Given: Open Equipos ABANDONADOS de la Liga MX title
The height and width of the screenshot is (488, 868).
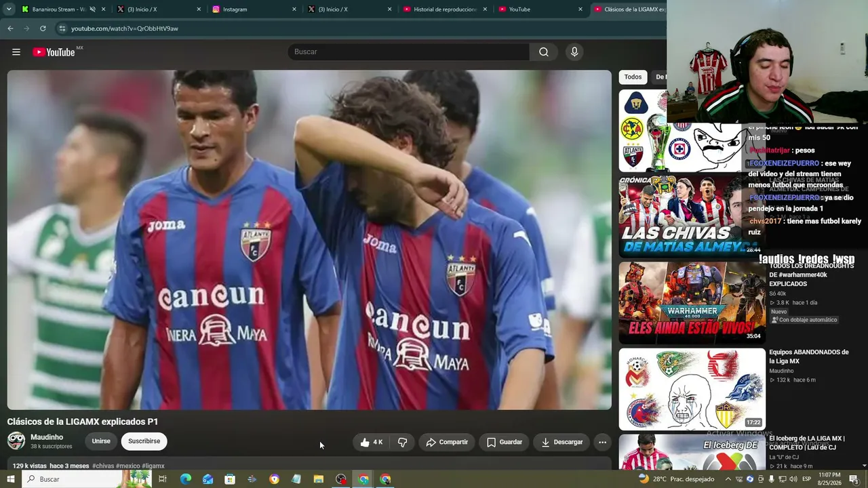Looking at the screenshot, I should pos(809,357).
